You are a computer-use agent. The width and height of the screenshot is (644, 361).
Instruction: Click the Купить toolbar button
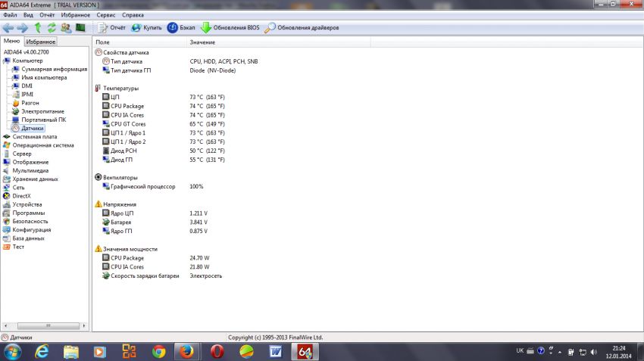[x=147, y=28]
